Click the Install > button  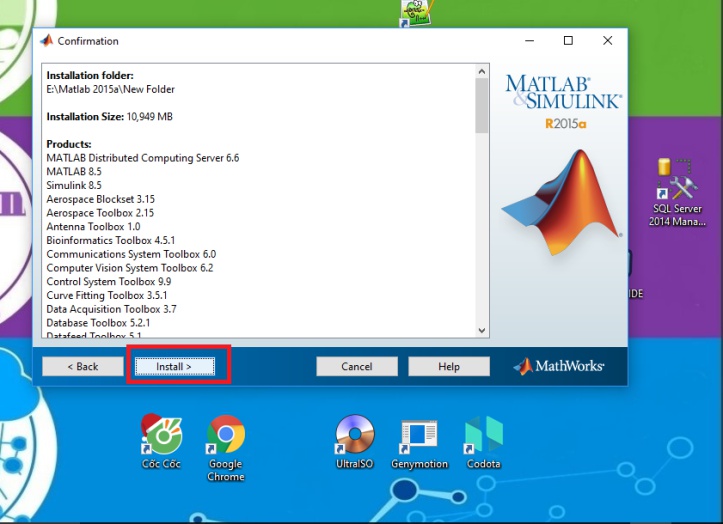175,366
